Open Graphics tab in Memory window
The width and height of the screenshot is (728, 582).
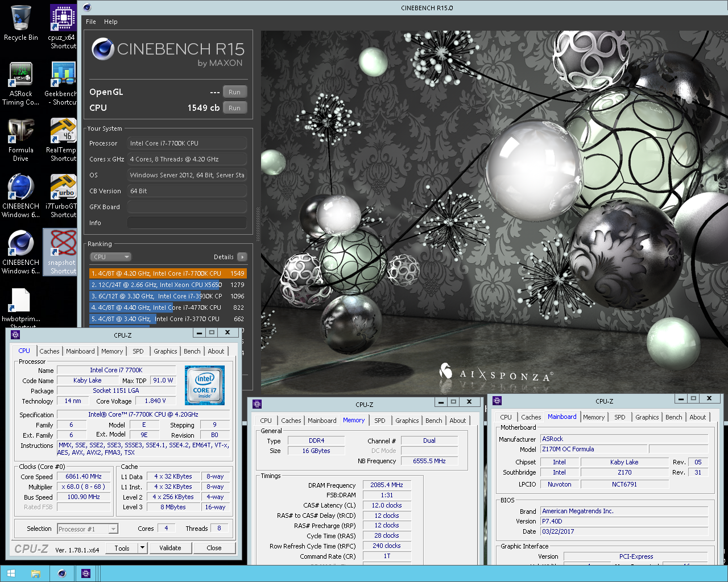407,421
